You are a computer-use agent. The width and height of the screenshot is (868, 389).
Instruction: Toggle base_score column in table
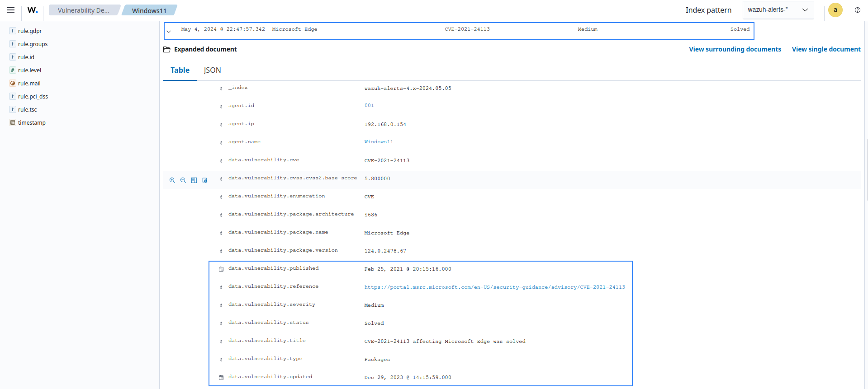point(194,180)
